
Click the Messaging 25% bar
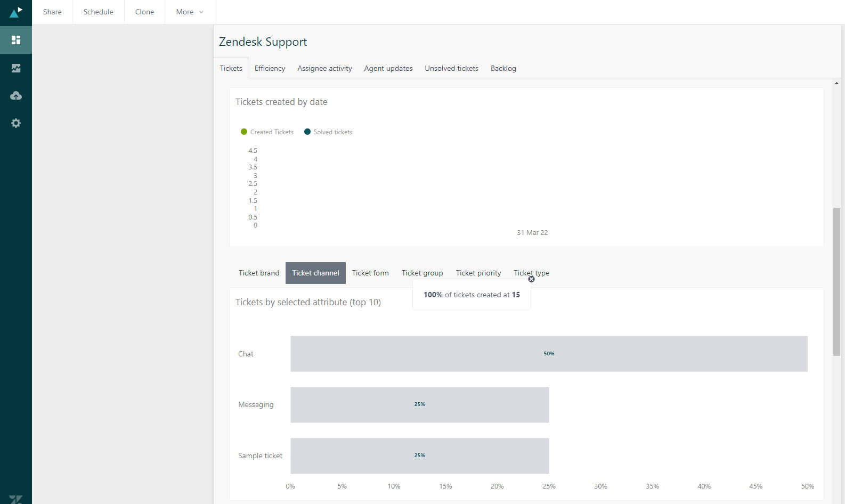pos(420,405)
